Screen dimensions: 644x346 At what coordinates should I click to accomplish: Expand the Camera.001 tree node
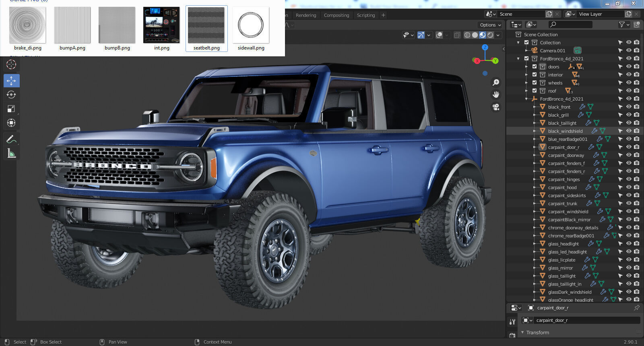click(x=526, y=51)
